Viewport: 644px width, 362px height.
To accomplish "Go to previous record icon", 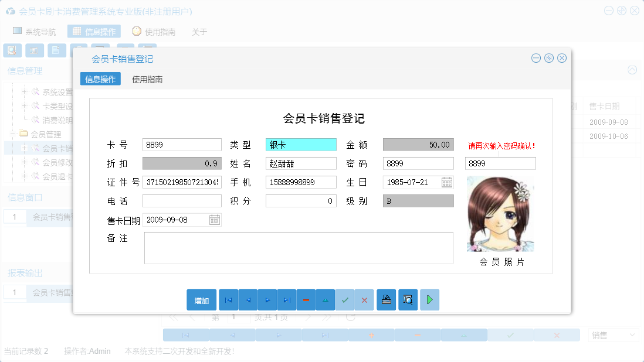I will (247, 299).
